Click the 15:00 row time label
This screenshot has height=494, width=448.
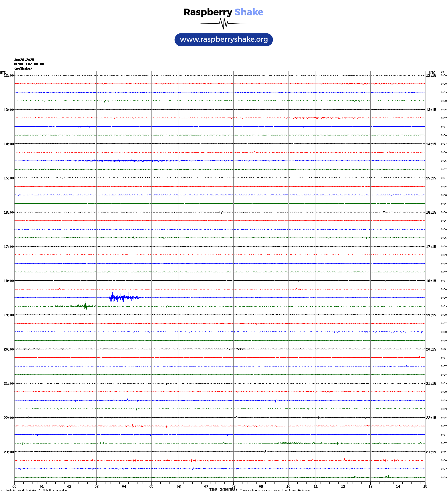(9, 178)
